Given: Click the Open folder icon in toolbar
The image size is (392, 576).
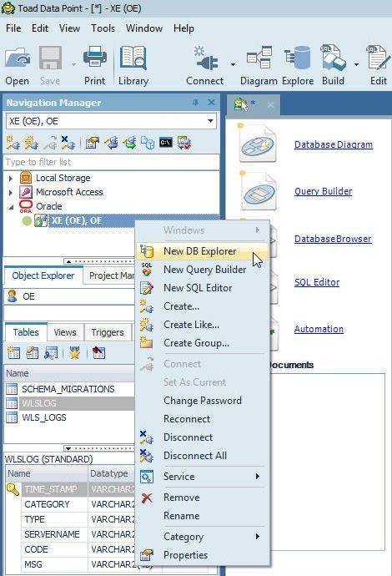Looking at the screenshot, I should [18, 58].
